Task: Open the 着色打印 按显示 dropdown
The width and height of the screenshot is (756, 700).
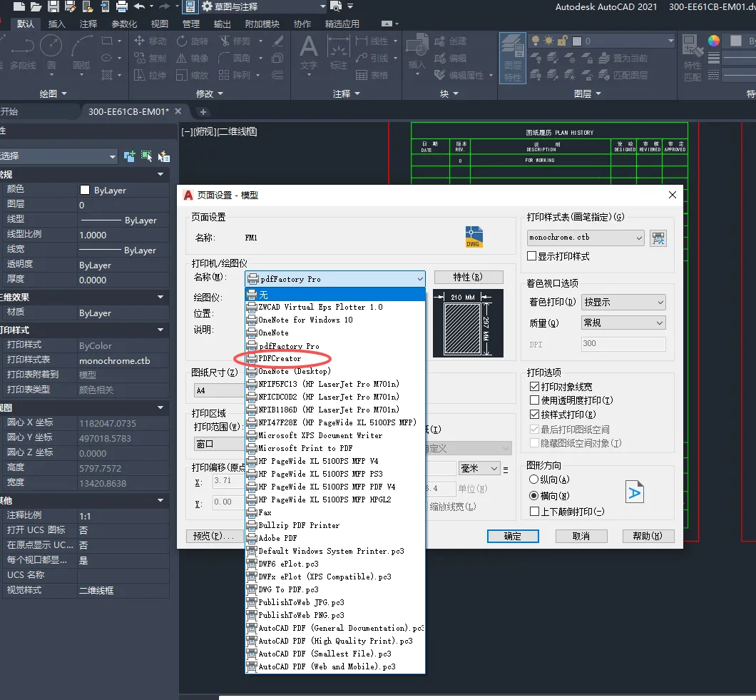Action: pos(623,302)
